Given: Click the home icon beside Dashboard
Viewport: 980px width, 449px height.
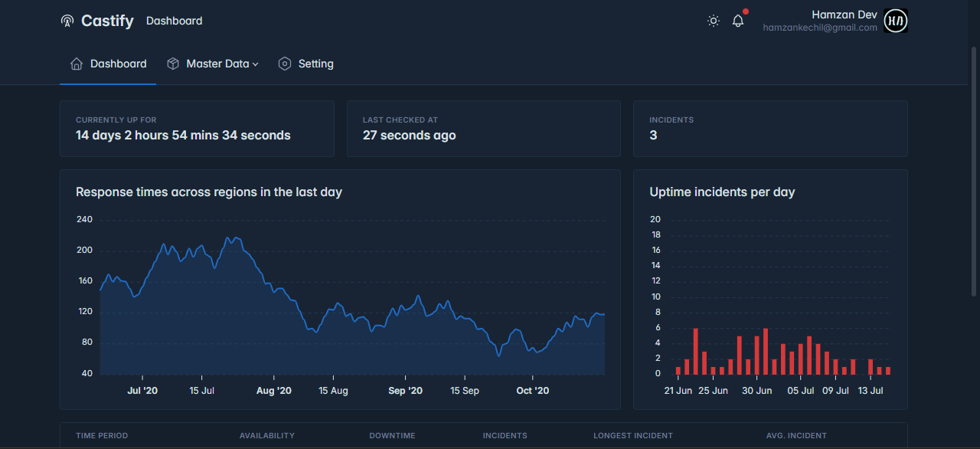Looking at the screenshot, I should (x=77, y=64).
